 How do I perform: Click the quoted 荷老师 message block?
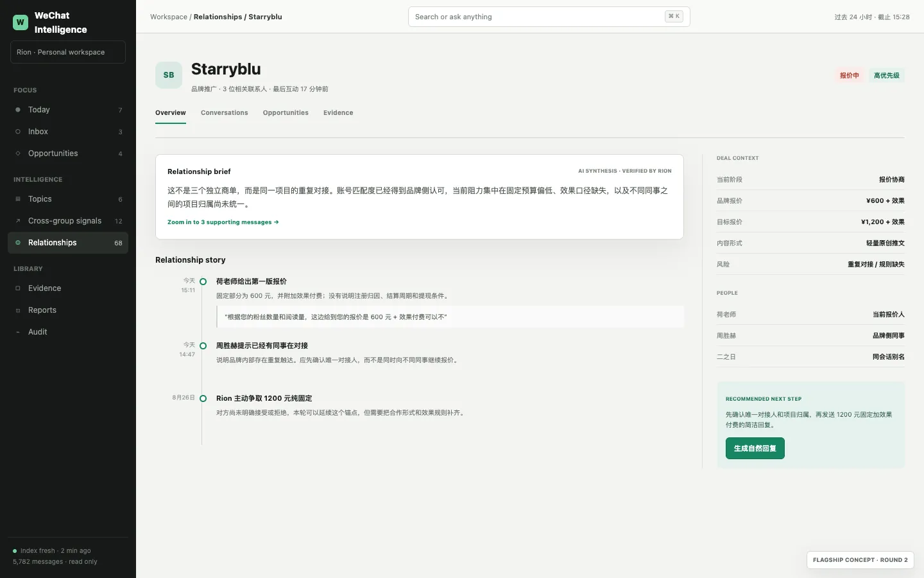[450, 317]
